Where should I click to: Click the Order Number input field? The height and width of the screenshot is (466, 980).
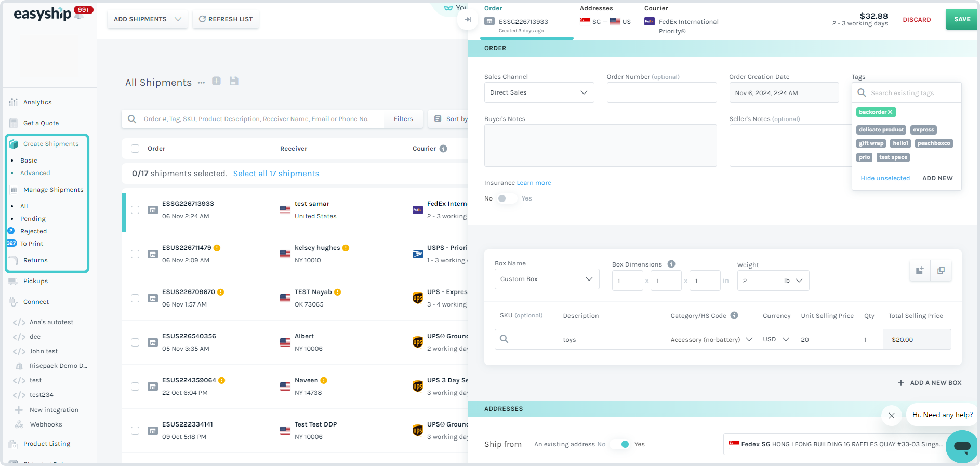click(x=661, y=92)
